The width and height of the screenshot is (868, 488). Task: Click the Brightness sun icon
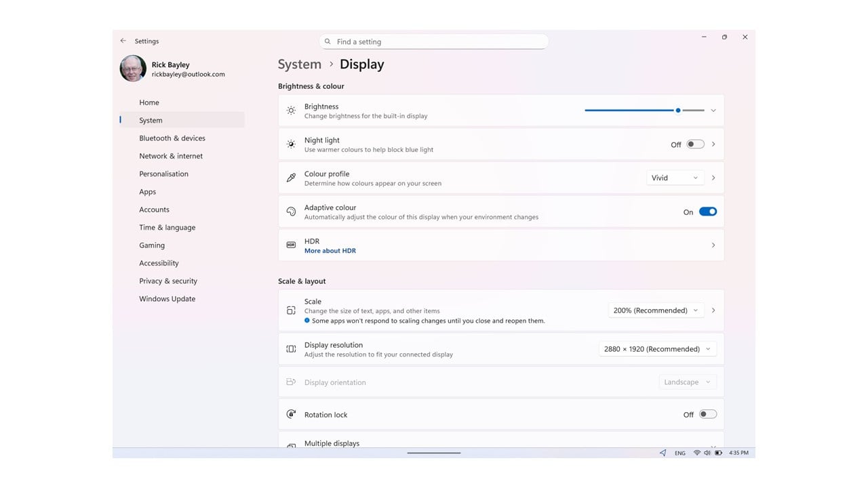coord(291,110)
